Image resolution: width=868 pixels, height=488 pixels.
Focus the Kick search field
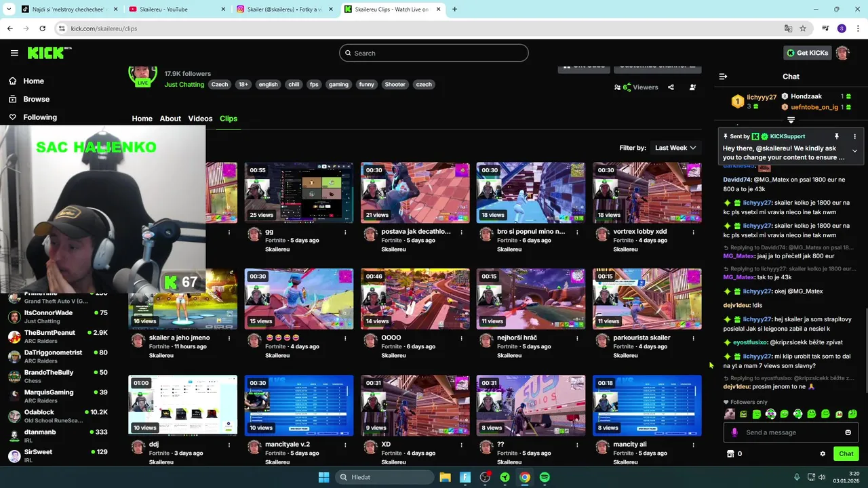point(433,53)
